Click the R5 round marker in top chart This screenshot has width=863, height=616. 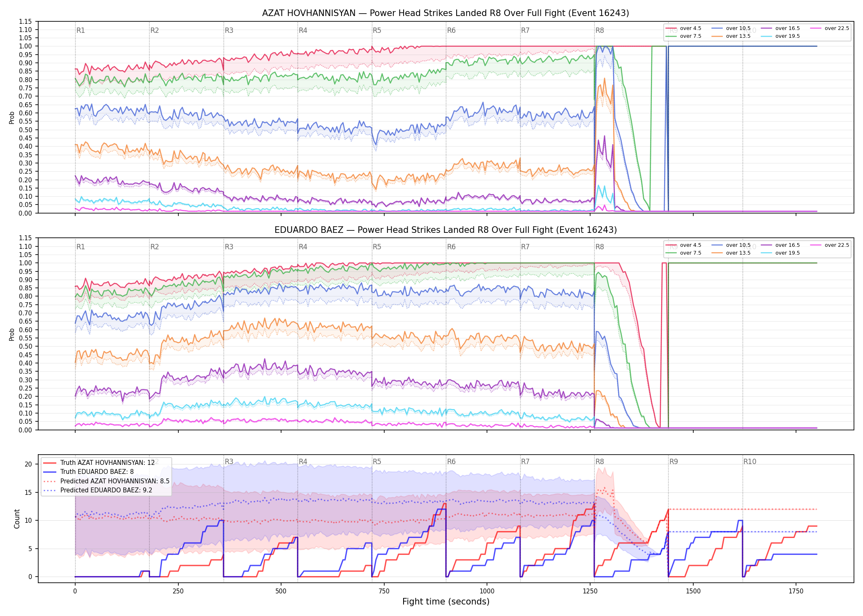click(x=377, y=30)
